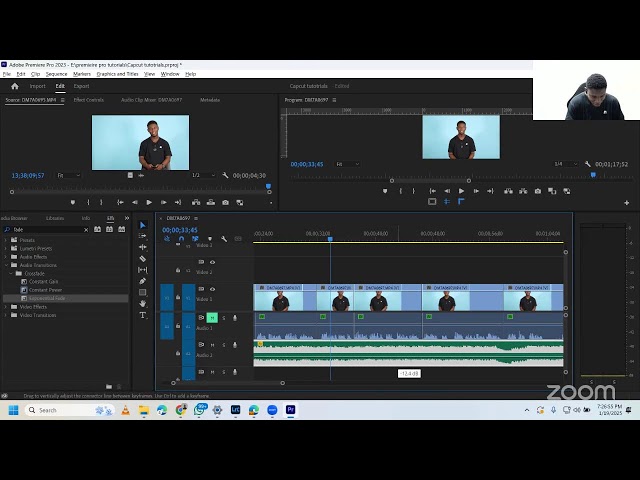Select the Slip tool

142,270
